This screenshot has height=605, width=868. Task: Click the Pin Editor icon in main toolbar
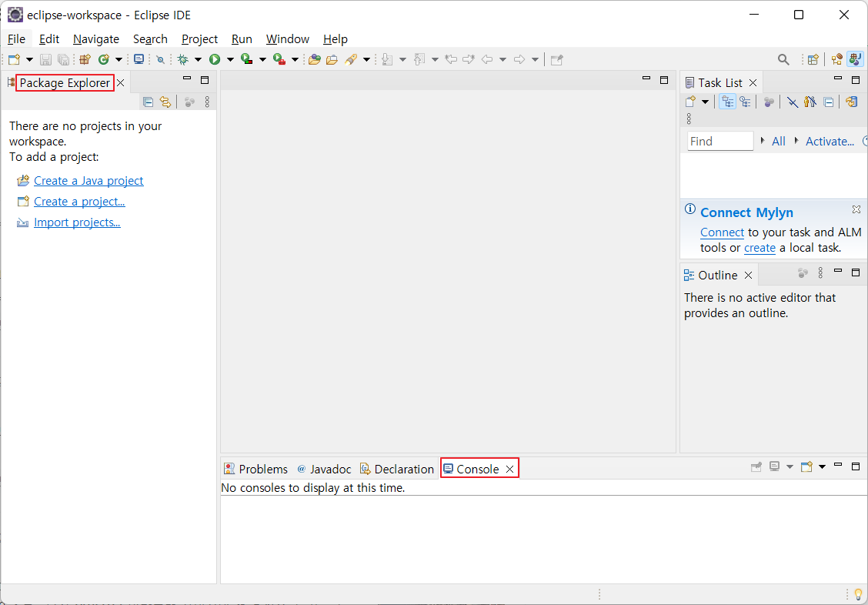click(557, 59)
